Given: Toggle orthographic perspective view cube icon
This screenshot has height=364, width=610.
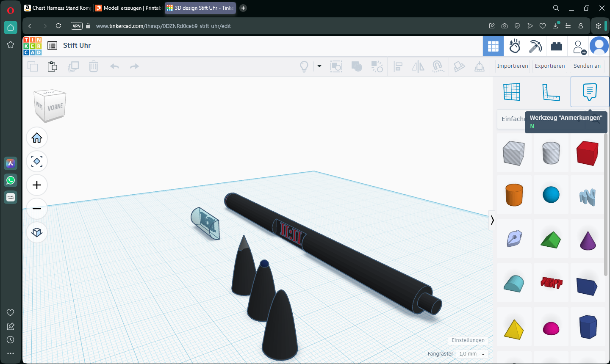Looking at the screenshot, I should (37, 232).
